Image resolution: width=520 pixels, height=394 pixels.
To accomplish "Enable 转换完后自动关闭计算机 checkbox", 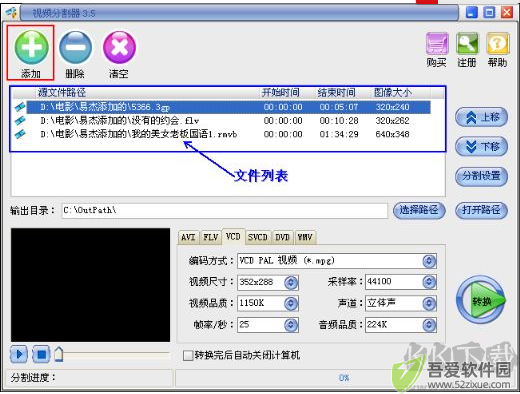I will click(x=188, y=355).
